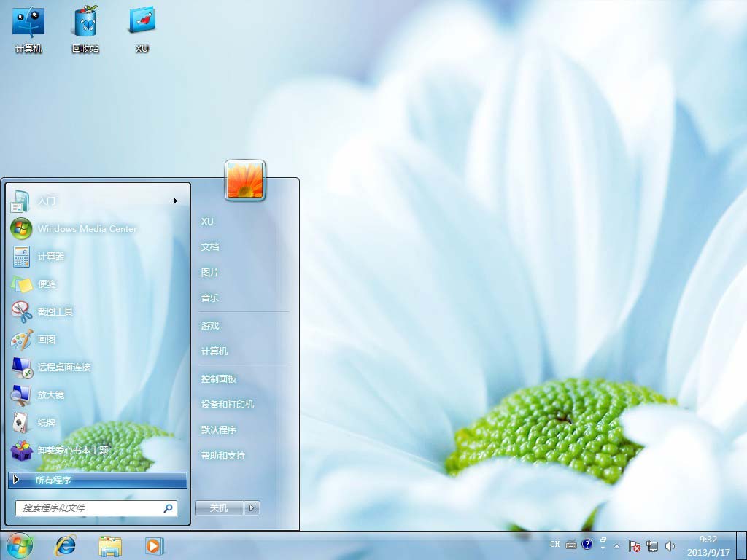Expand 所有程序 all programs list

[x=98, y=480]
